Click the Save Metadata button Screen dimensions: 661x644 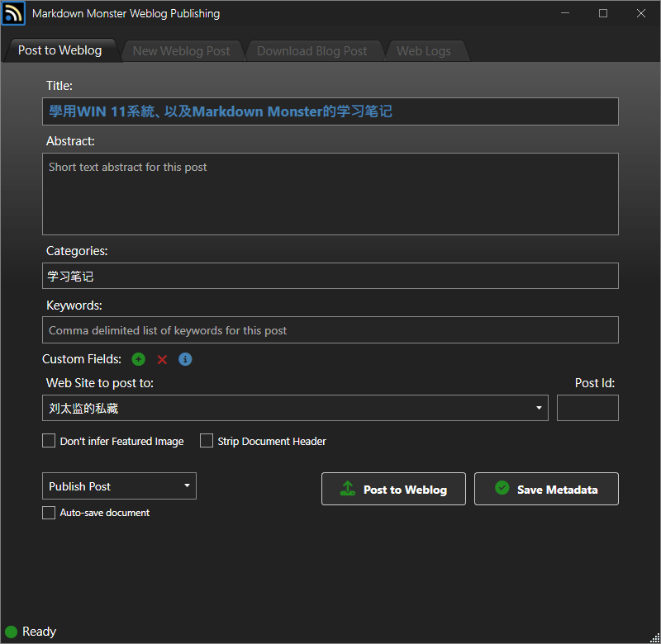pos(546,489)
